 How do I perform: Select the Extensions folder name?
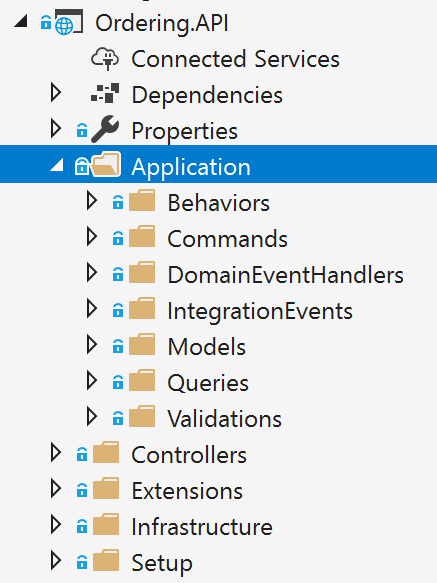[x=187, y=491]
